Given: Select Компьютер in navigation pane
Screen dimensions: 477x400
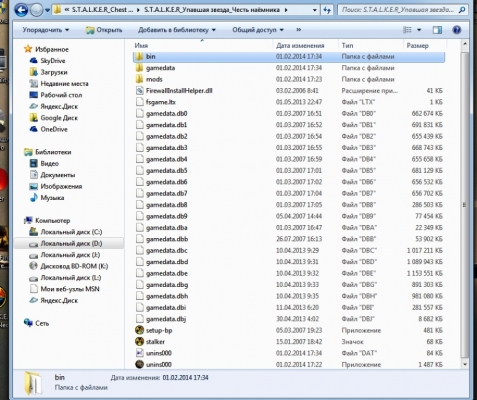Looking at the screenshot, I should tap(47, 220).
